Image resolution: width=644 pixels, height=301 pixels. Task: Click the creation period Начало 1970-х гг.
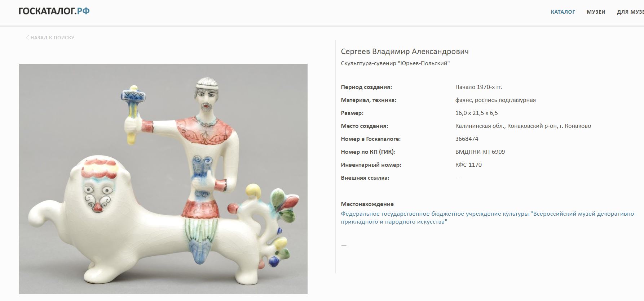click(478, 87)
